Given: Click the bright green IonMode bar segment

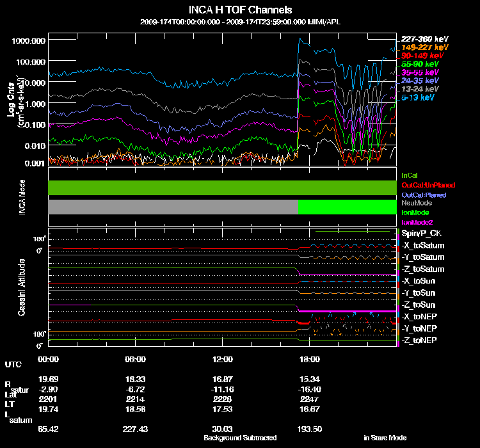Looking at the screenshot, I should (x=347, y=207).
